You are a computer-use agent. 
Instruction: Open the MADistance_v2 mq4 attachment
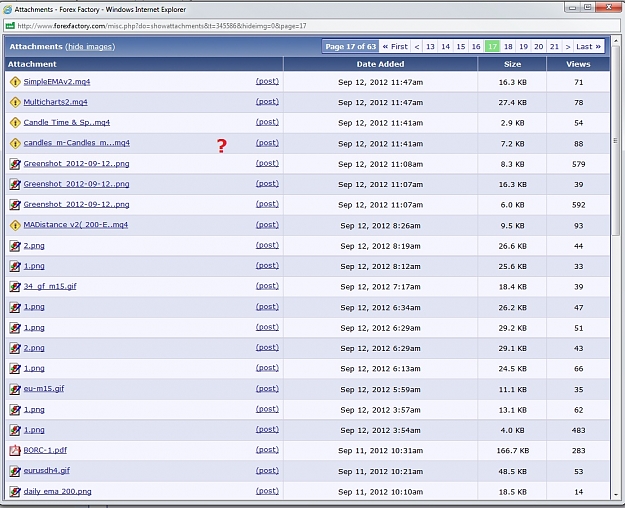[76, 225]
